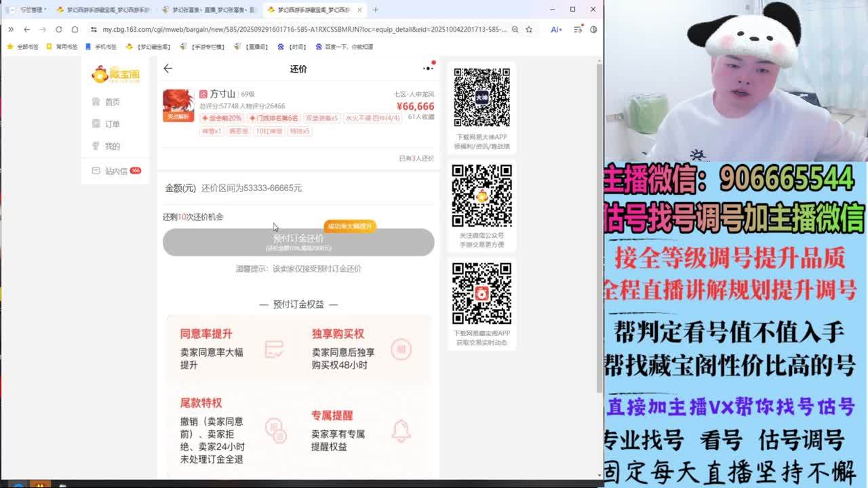The image size is (868, 488).
Task: Click the 网易藏宝阁APP download QR code
Action: (x=481, y=293)
